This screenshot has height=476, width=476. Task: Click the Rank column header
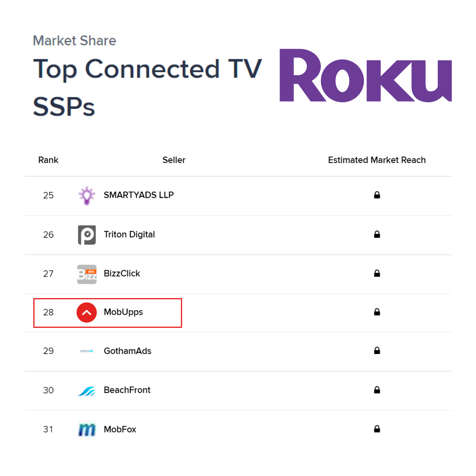[x=48, y=160]
